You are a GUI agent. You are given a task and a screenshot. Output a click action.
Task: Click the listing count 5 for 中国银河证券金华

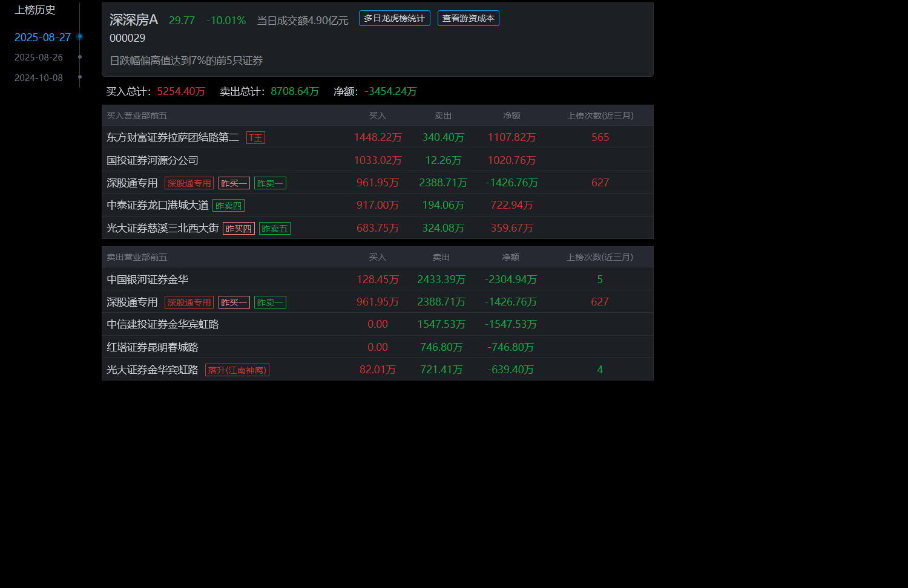click(600, 279)
